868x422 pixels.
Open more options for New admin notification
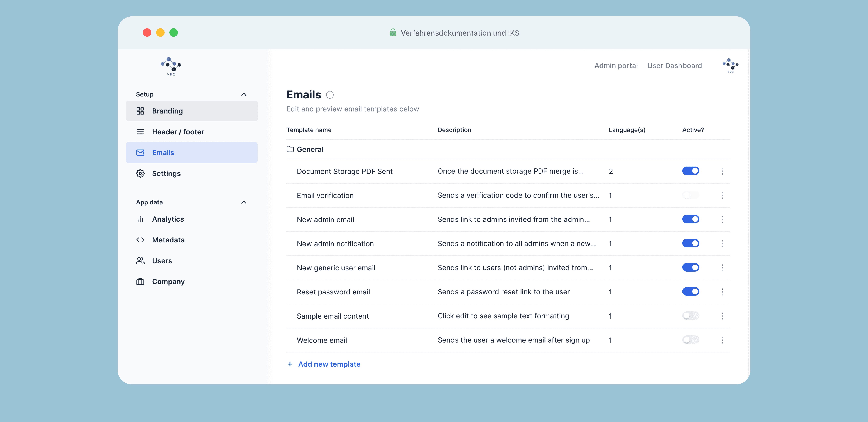click(x=722, y=244)
